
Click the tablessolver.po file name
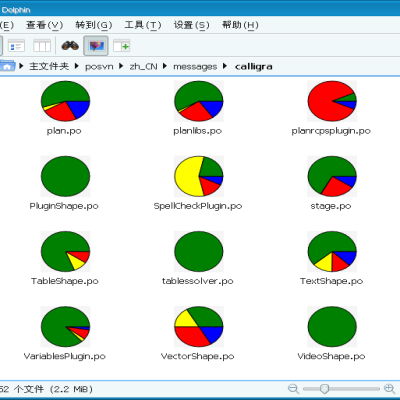point(198,281)
